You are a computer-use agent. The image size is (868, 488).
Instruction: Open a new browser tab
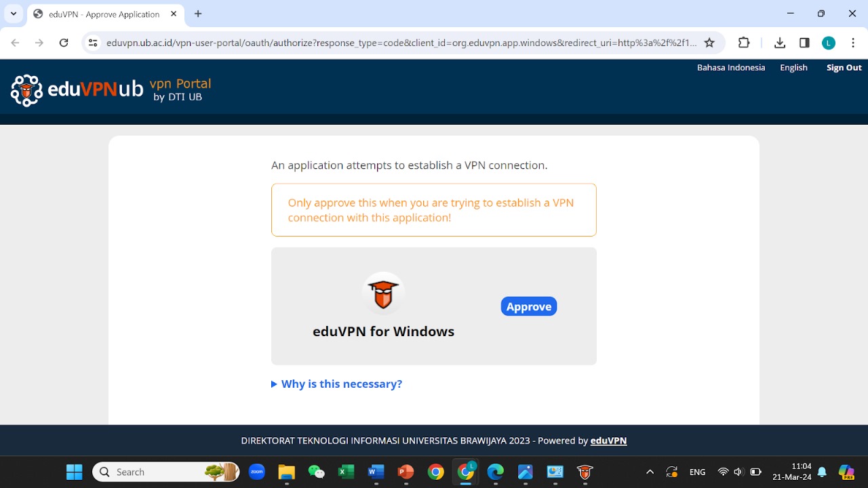point(198,14)
